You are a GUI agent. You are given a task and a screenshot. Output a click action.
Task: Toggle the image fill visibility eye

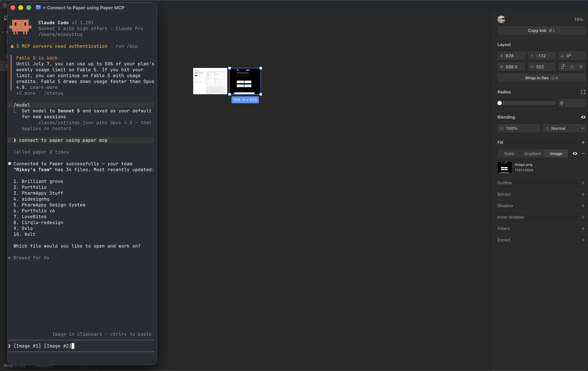click(575, 154)
